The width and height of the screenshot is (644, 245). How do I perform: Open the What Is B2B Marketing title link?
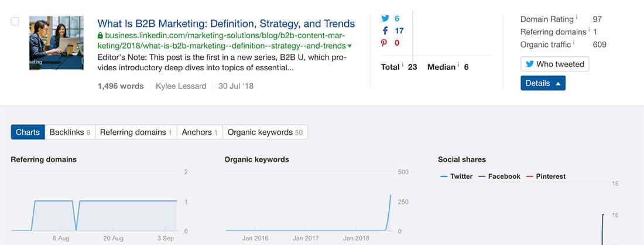tap(226, 23)
